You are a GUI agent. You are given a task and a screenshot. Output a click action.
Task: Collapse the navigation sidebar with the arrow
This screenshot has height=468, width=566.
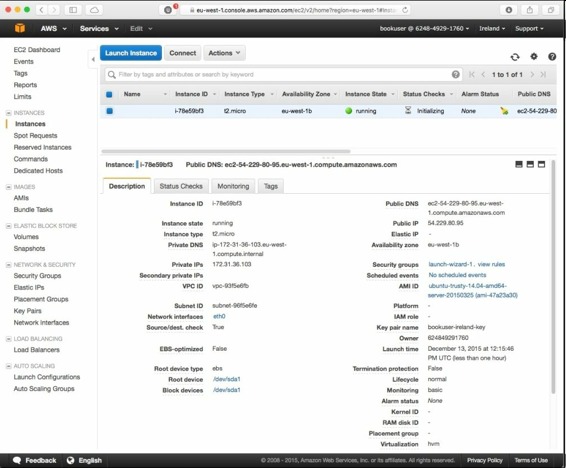click(93, 59)
